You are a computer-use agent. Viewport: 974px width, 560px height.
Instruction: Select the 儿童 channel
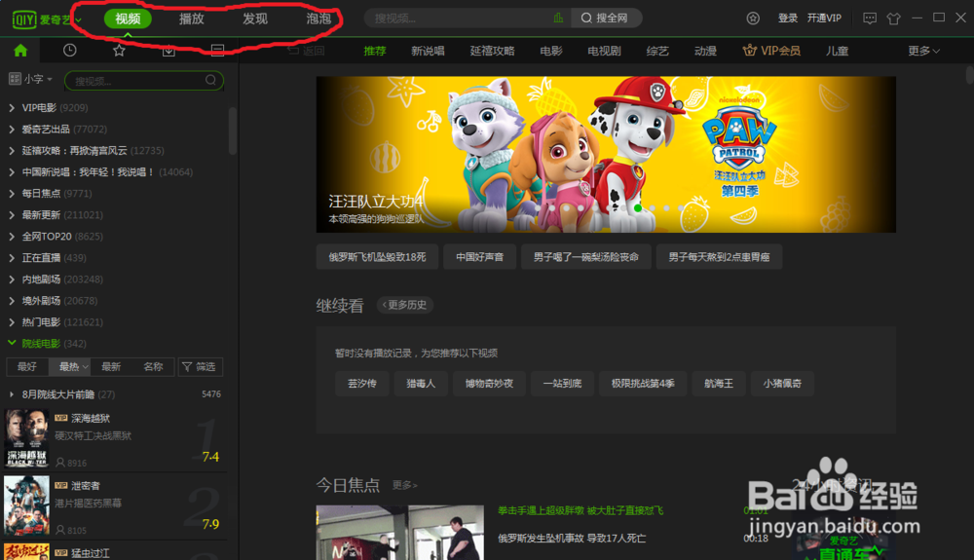837,51
